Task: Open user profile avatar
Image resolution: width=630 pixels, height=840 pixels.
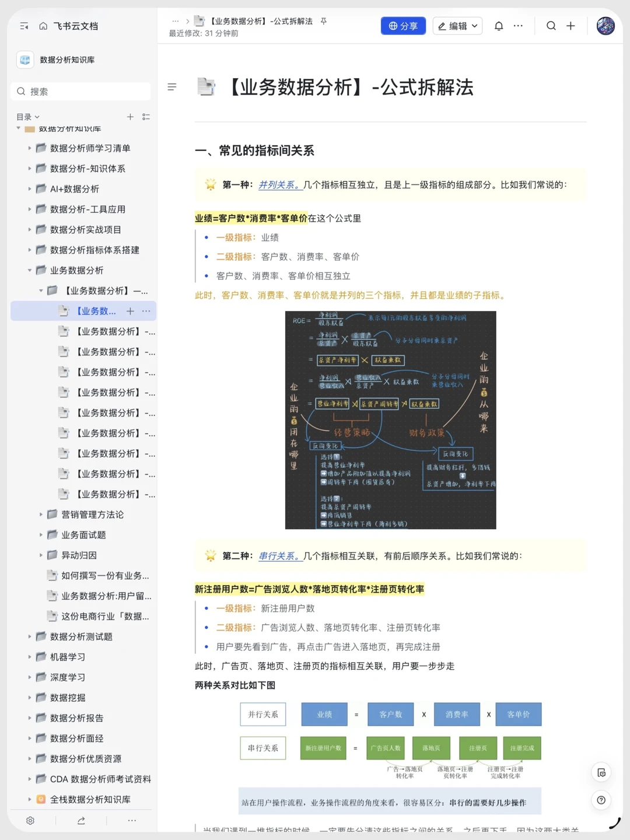Action: 605,26
